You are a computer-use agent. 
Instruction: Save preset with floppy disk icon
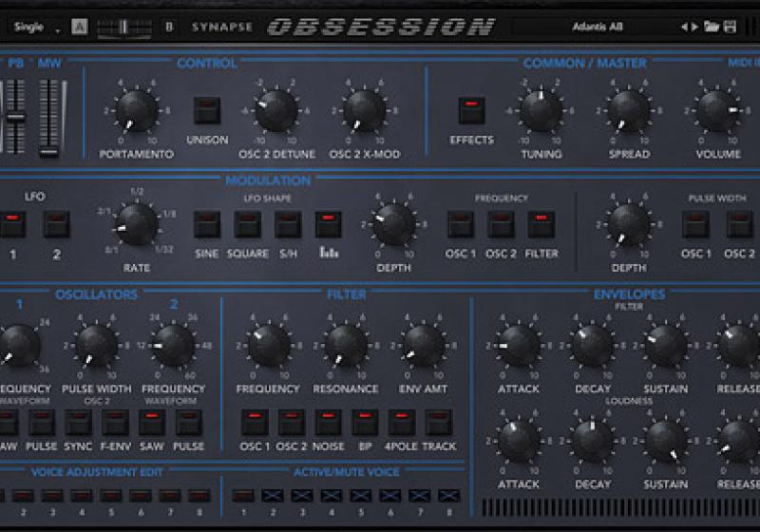730,27
